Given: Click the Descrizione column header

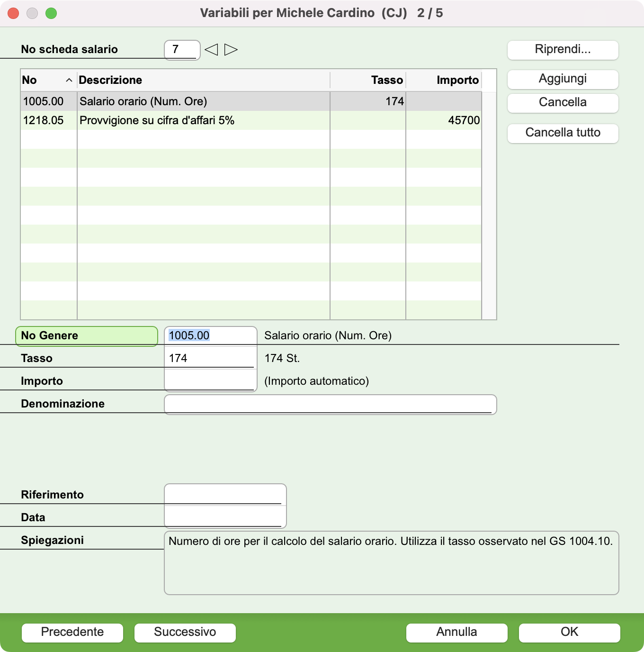Looking at the screenshot, I should pyautogui.click(x=204, y=80).
